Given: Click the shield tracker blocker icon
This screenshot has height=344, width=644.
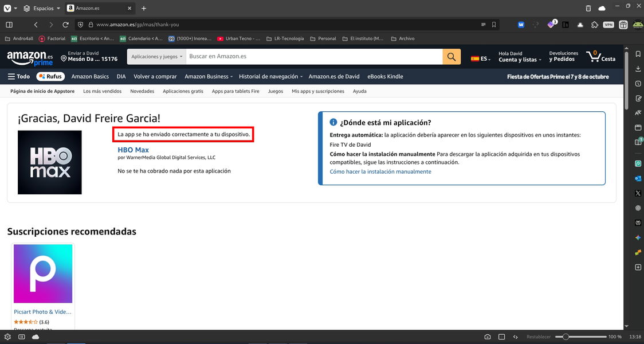Looking at the screenshot, I should (x=80, y=25).
